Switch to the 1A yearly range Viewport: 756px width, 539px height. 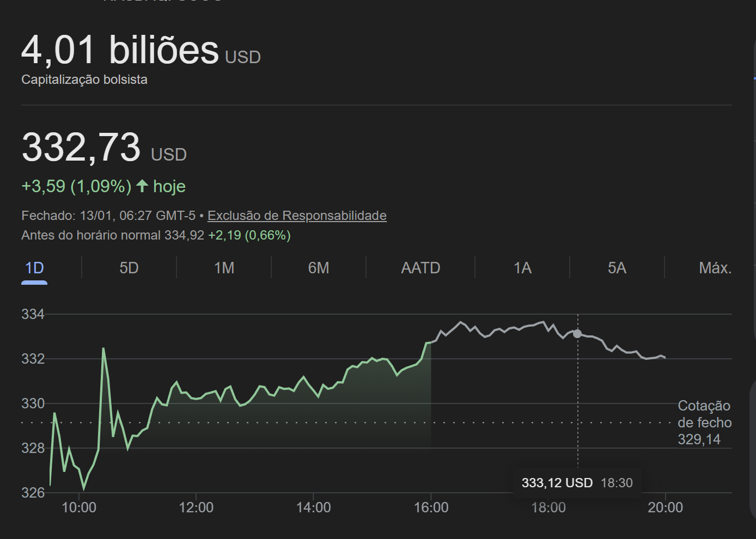(x=522, y=268)
